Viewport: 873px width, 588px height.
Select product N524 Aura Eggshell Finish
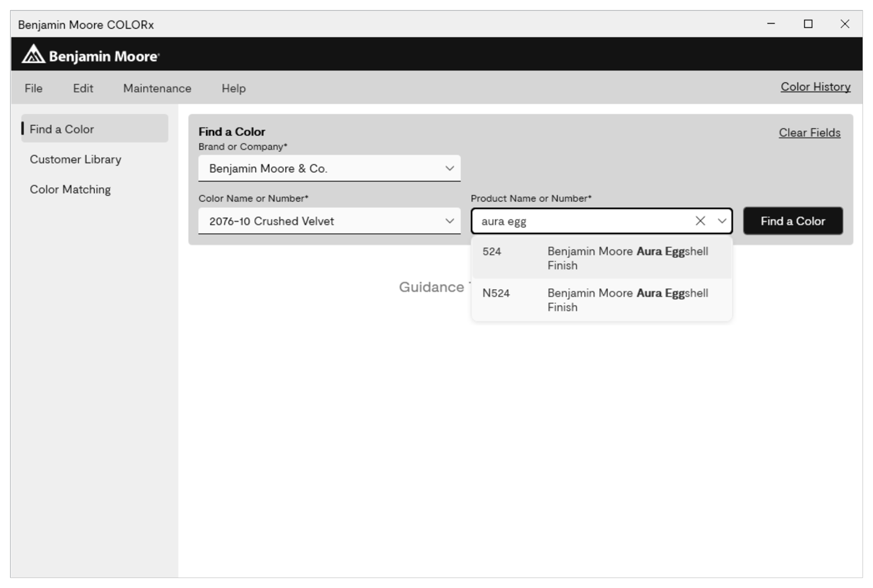[x=601, y=300]
